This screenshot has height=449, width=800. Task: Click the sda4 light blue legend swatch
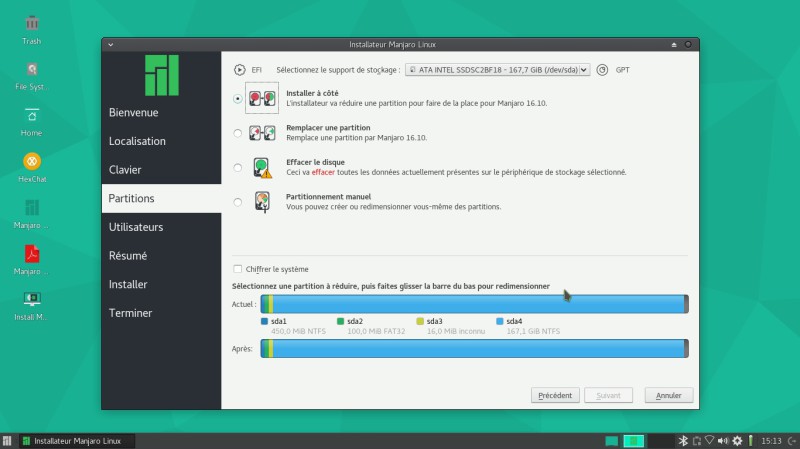[499, 321]
